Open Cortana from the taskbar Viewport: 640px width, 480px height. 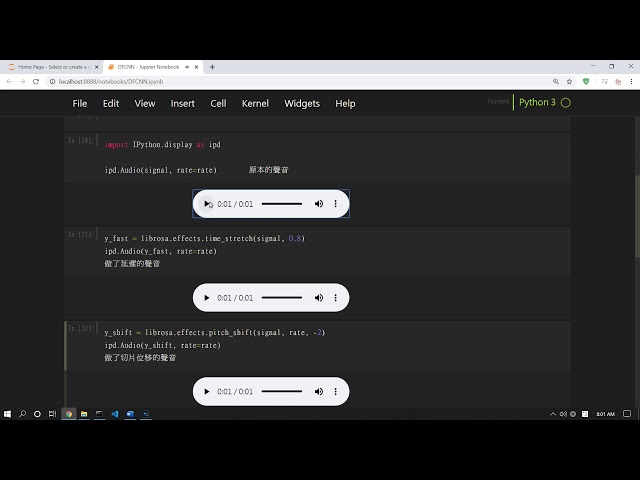[x=37, y=414]
